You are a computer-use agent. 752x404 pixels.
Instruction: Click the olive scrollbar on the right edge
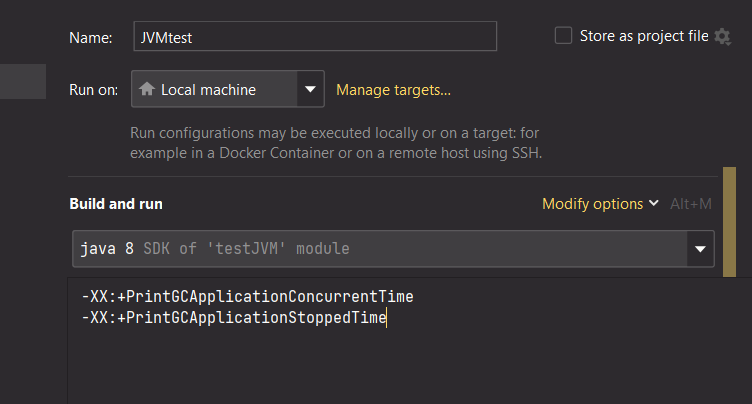730,222
